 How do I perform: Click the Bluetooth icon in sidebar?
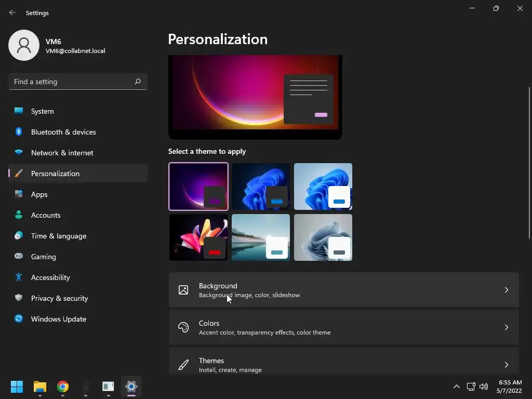[19, 131]
